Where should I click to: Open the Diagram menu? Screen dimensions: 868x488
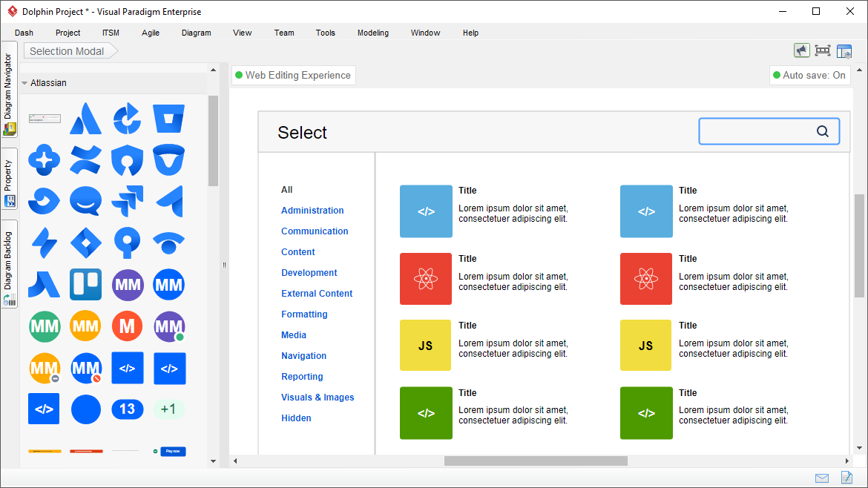pos(197,33)
